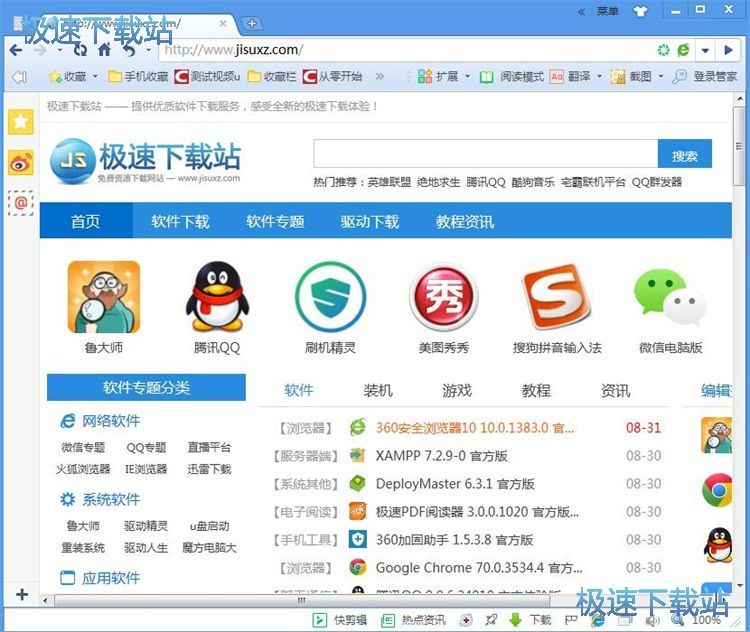Open 快剪辑 in the status bar

click(x=340, y=620)
